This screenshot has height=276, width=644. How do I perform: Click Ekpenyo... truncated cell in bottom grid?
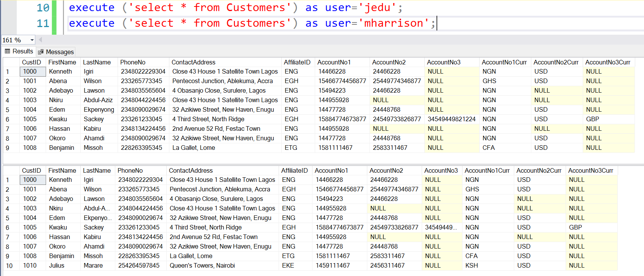coord(97,218)
